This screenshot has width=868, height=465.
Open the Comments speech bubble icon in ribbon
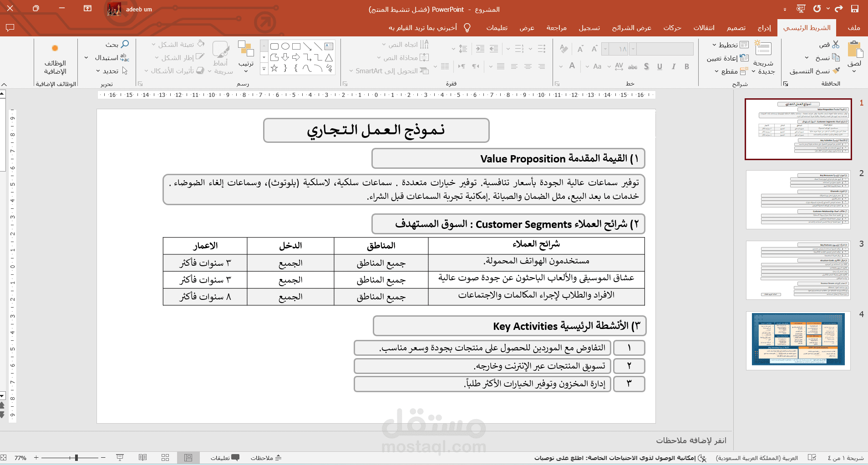[x=10, y=28]
